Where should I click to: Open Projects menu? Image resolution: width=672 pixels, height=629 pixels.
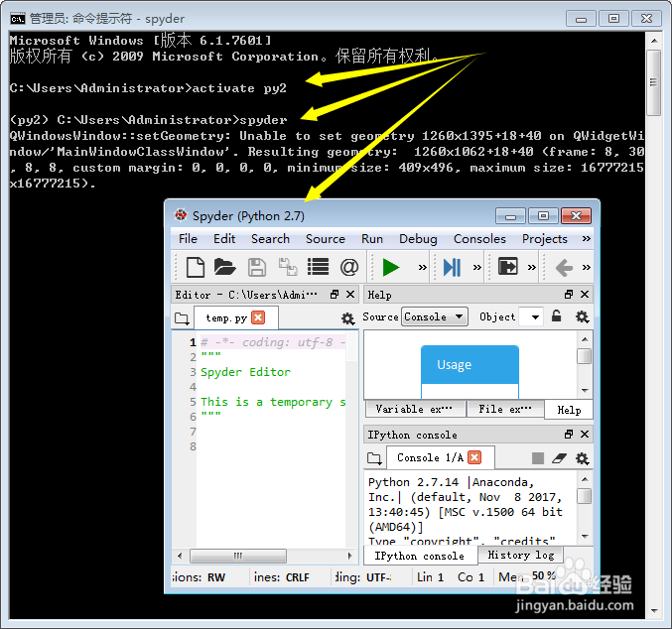[544, 239]
